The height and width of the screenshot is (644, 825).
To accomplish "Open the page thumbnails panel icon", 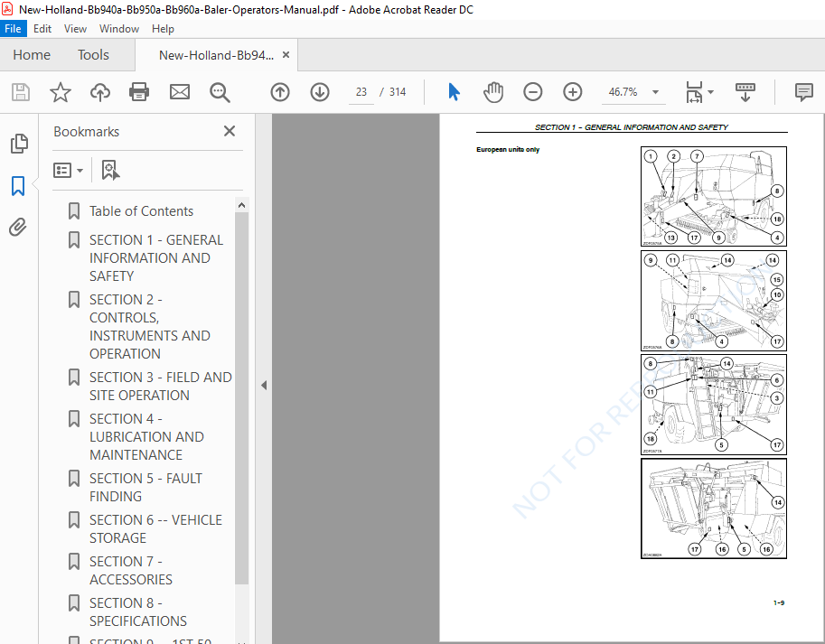I will point(19,144).
